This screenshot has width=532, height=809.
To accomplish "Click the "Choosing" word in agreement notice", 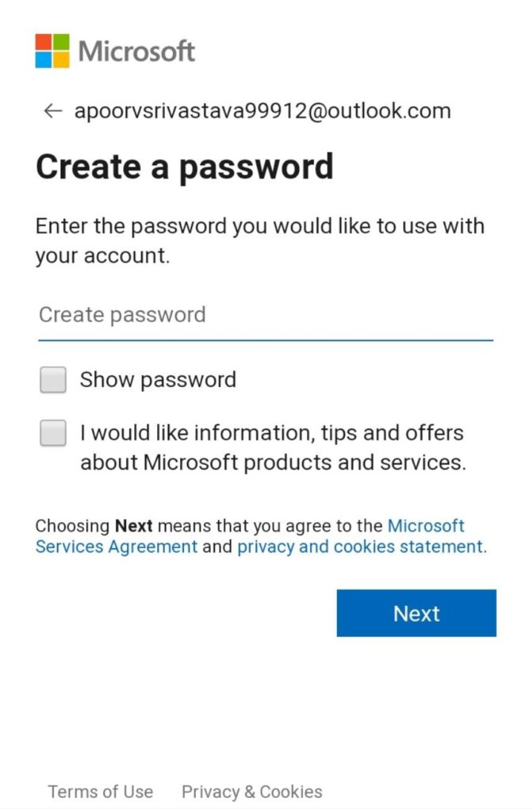I will [73, 526].
